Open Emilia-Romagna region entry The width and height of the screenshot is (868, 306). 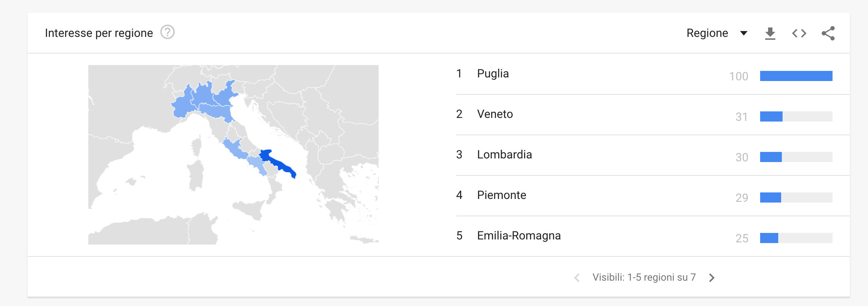(x=519, y=235)
